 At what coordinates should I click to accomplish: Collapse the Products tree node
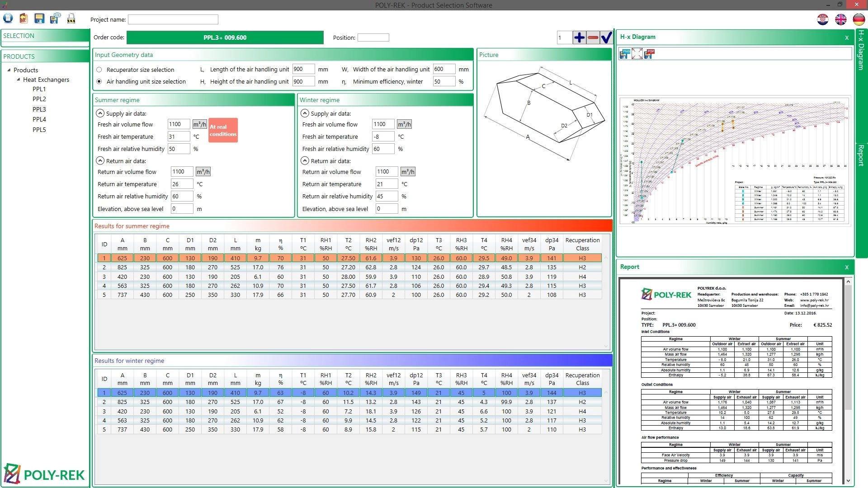9,70
